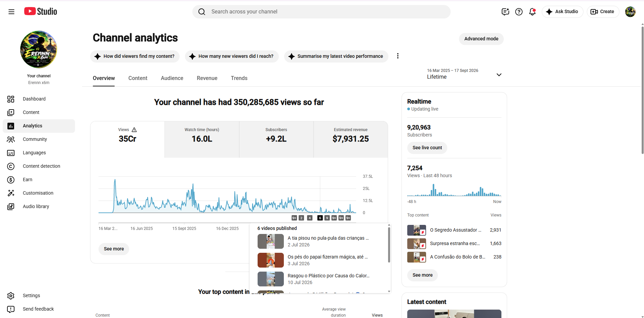Image resolution: width=644 pixels, height=318 pixels.
Task: Open 'O Segredo Assustador' top content item
Action: 454,230
